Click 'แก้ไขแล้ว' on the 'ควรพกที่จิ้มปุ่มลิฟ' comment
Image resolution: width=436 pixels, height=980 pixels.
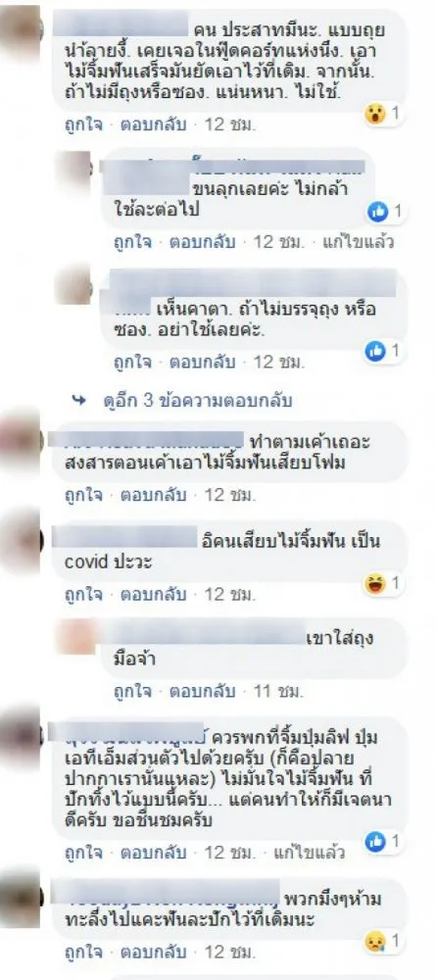pos(310,852)
